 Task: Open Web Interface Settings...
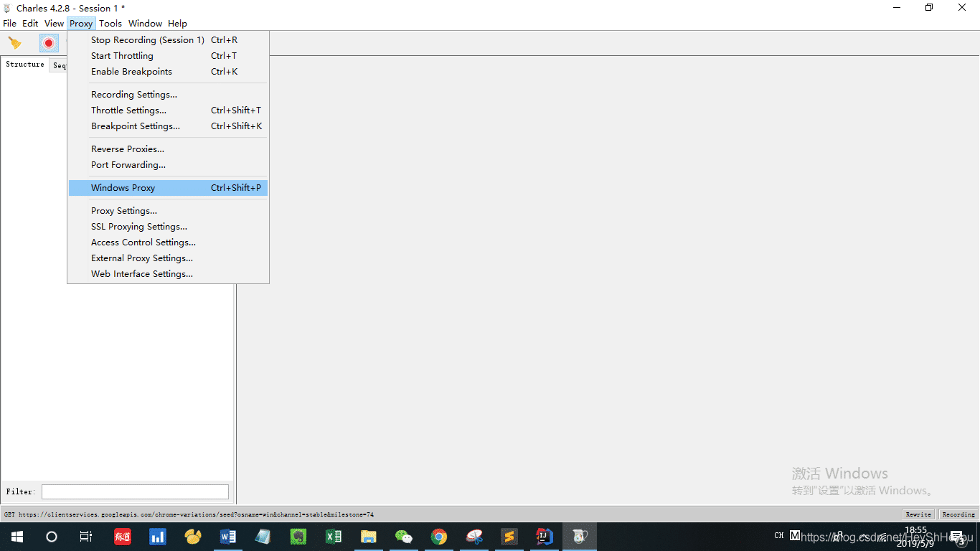[168, 274]
